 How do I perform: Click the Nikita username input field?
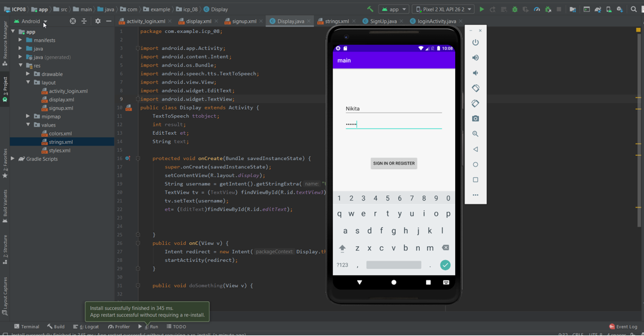coord(394,109)
